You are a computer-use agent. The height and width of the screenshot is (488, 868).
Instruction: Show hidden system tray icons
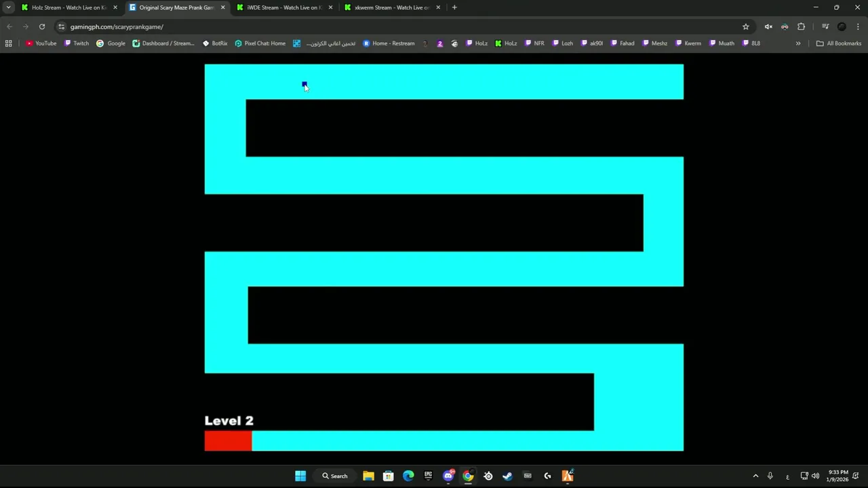click(755, 476)
